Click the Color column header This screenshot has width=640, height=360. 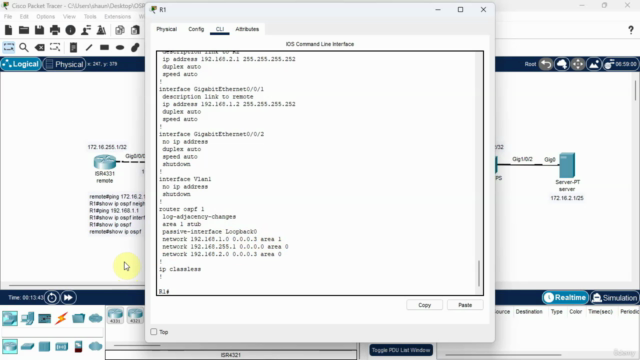coord(576,311)
